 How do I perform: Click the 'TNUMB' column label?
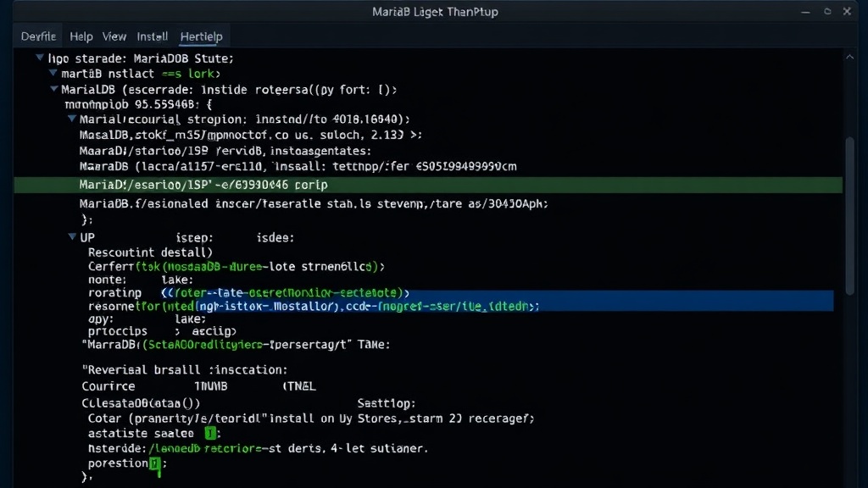(210, 386)
